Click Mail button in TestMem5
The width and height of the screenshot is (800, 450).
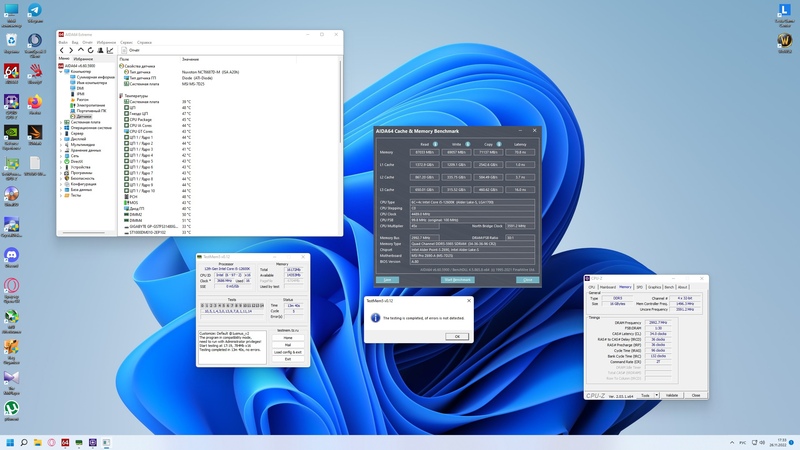(x=288, y=345)
